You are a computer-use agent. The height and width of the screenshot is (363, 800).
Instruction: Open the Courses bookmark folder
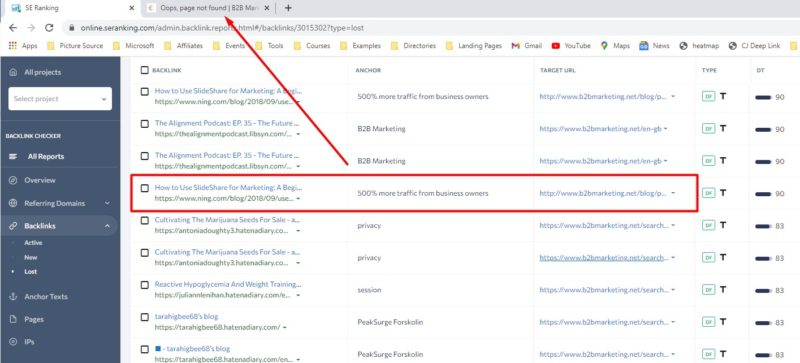click(312, 46)
